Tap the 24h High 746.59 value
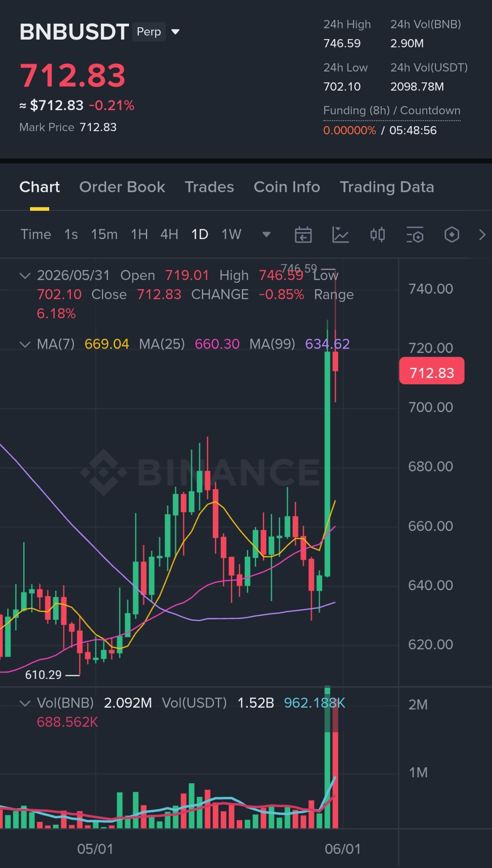492x868 pixels. [342, 44]
